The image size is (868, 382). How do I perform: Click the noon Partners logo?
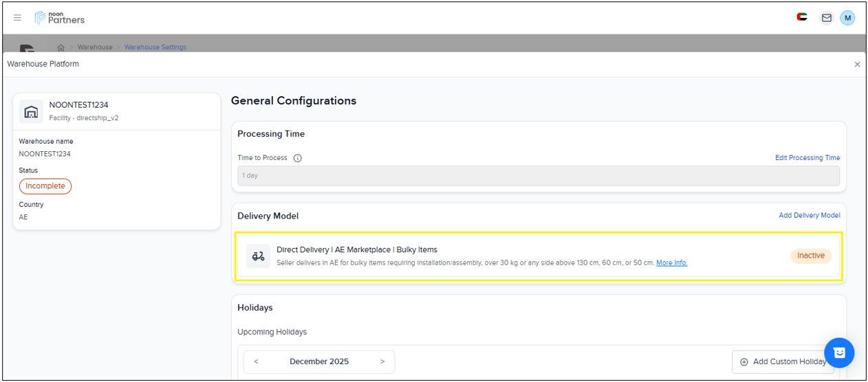(60, 18)
